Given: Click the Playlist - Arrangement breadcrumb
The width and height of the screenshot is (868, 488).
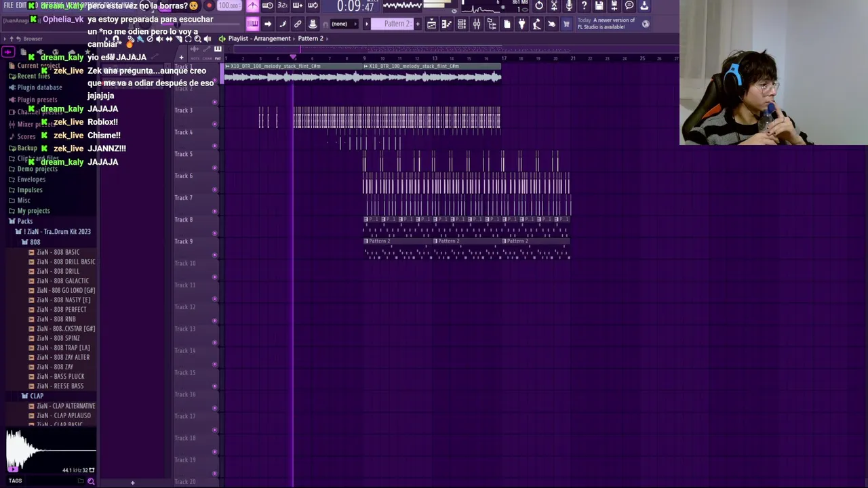Looking at the screenshot, I should pyautogui.click(x=260, y=39).
